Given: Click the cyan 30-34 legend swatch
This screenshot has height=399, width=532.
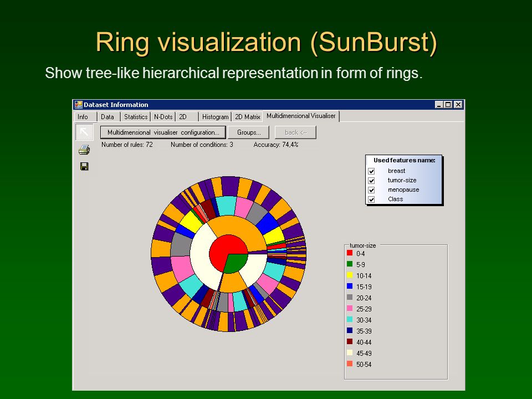Looking at the screenshot, I should click(x=350, y=320).
